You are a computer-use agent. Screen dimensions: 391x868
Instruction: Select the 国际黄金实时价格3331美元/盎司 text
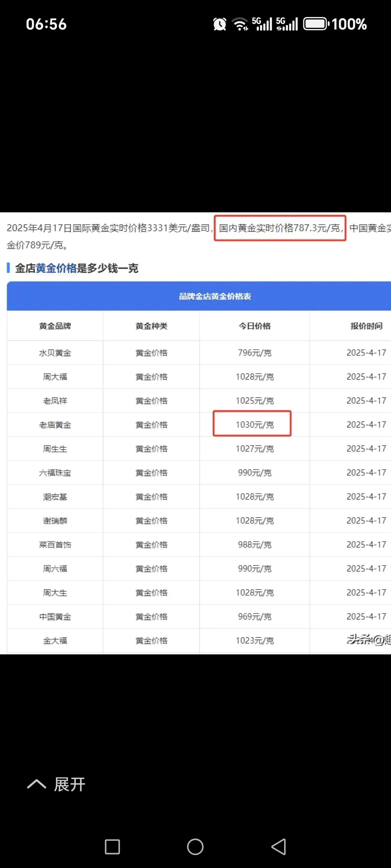[x=141, y=228]
